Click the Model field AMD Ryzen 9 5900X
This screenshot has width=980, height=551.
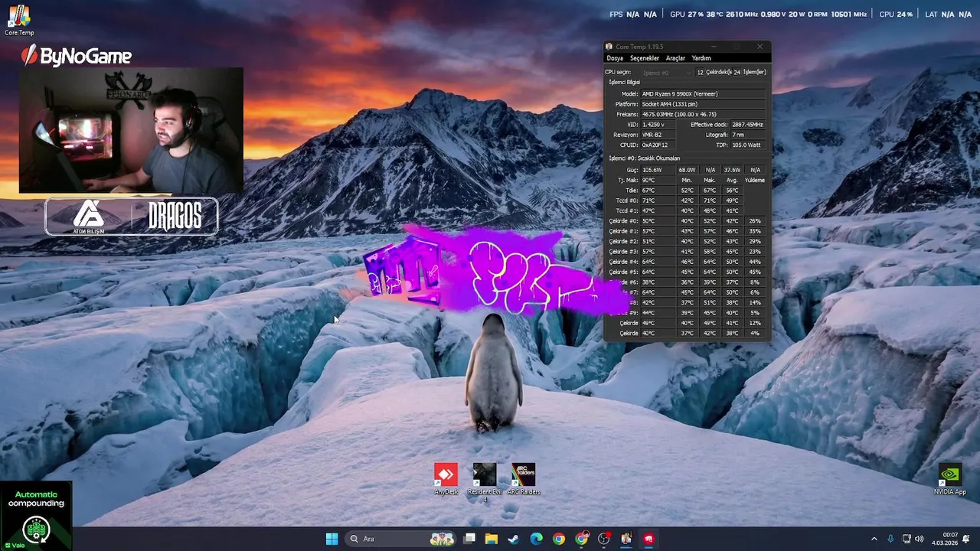coord(702,94)
